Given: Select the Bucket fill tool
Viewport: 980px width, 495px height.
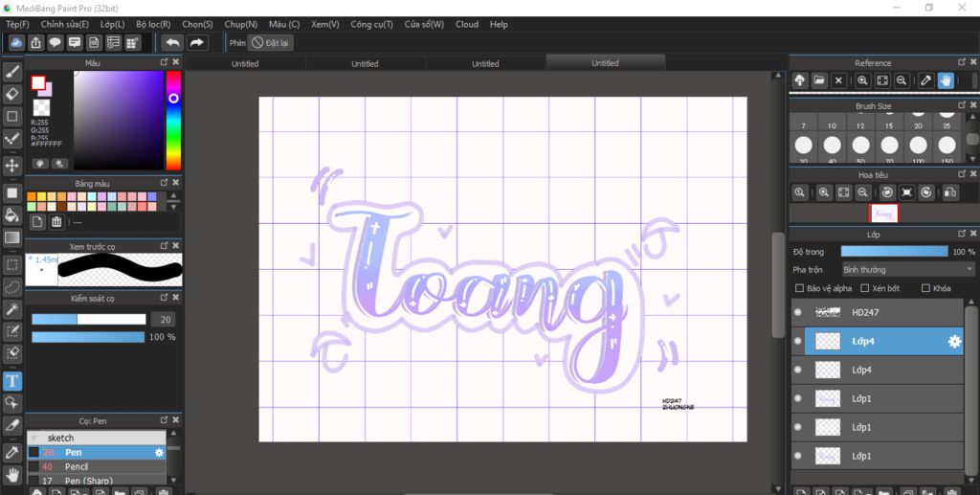Looking at the screenshot, I should click(11, 215).
